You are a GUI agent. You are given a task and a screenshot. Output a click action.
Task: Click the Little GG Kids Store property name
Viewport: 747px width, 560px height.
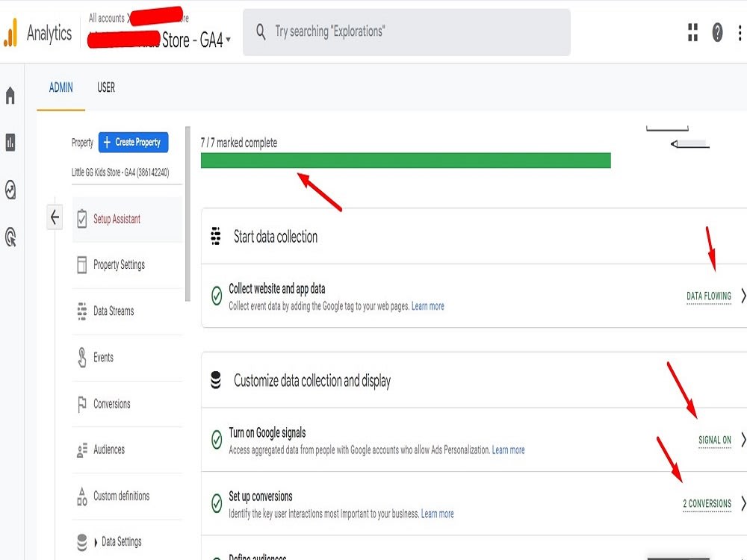pos(120,172)
